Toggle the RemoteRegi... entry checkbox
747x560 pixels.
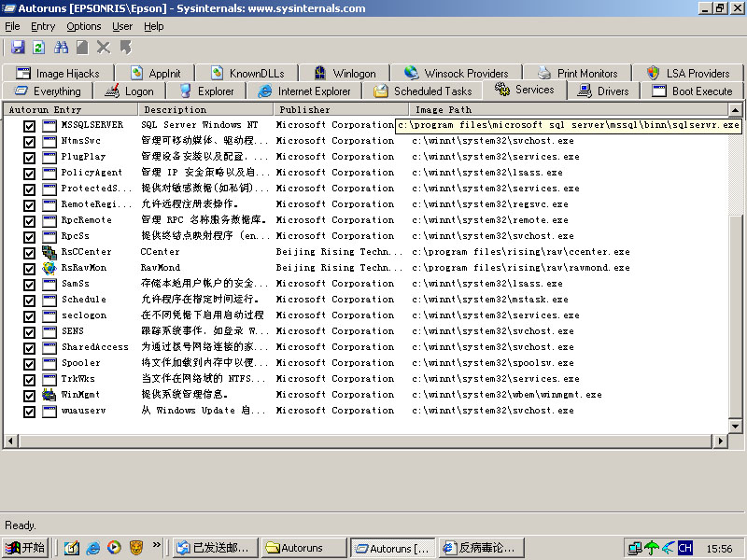coord(30,205)
